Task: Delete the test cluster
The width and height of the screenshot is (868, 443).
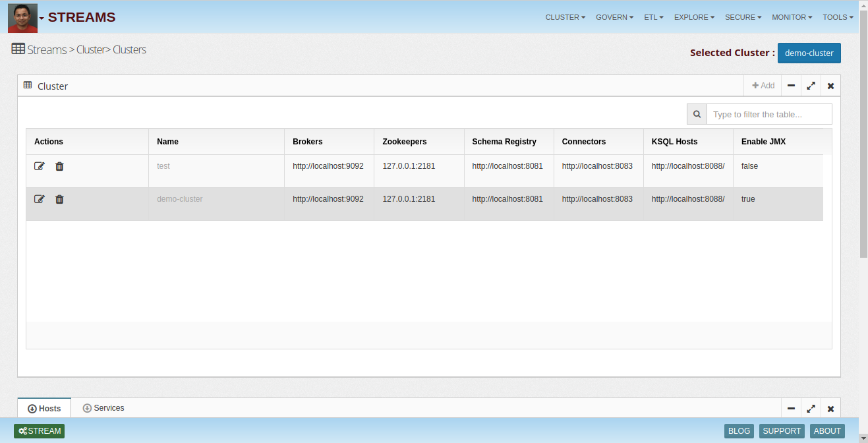Action: pos(59,166)
